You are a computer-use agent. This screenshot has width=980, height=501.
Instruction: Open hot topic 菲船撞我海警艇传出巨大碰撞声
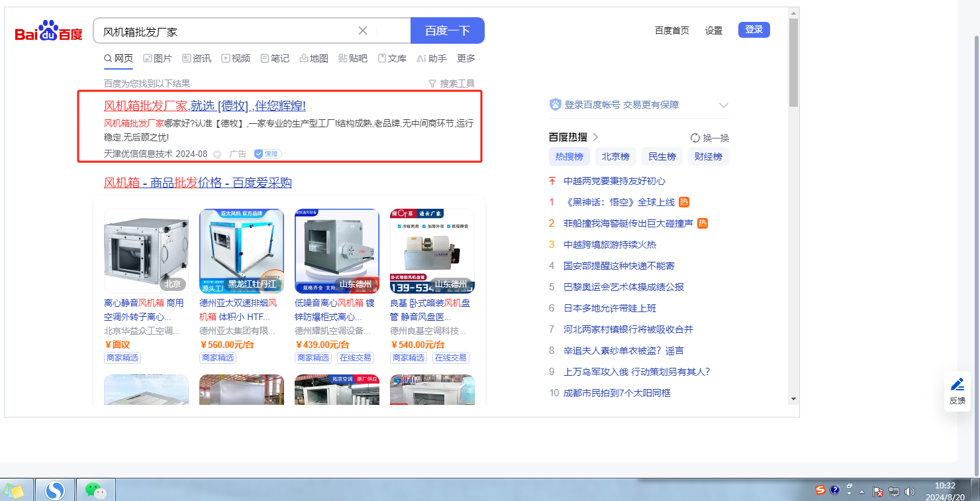[628, 223]
